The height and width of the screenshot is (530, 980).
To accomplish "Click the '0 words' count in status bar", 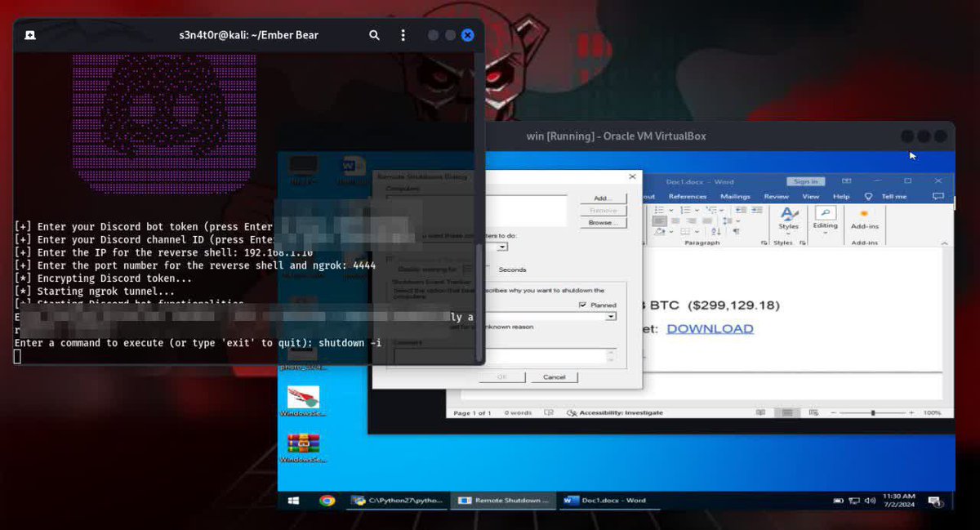I will pyautogui.click(x=518, y=413).
